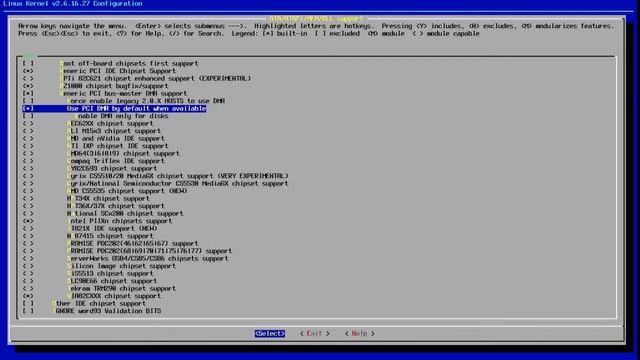Viewport: 640px width, 360px height.
Task: Choose the Exit button
Action: (314, 333)
